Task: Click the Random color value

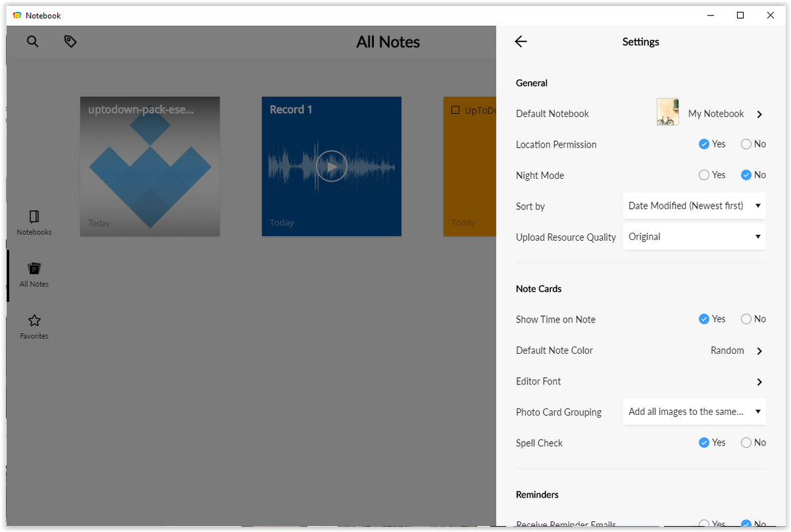Action: 727,350
